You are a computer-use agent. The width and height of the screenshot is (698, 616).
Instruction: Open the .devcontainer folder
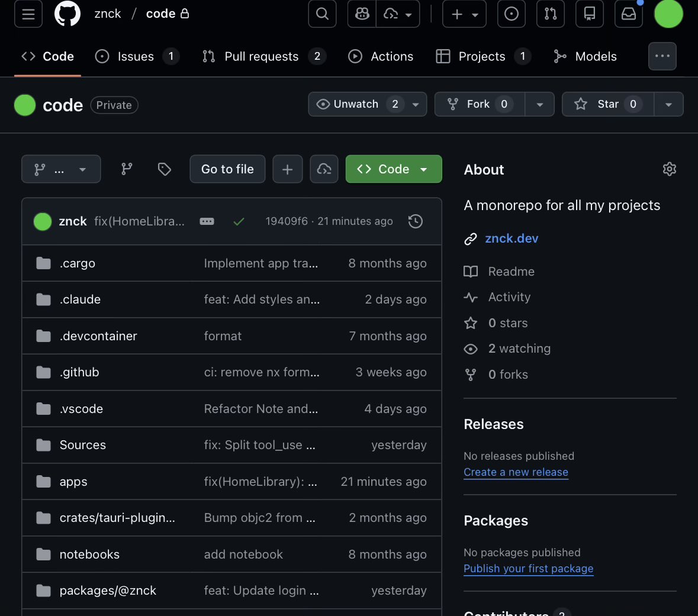pyautogui.click(x=98, y=336)
